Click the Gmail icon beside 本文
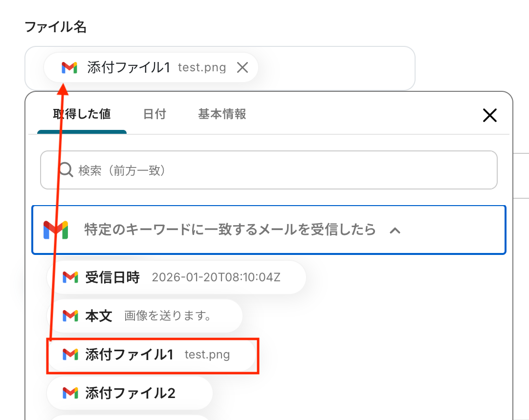 (x=70, y=316)
